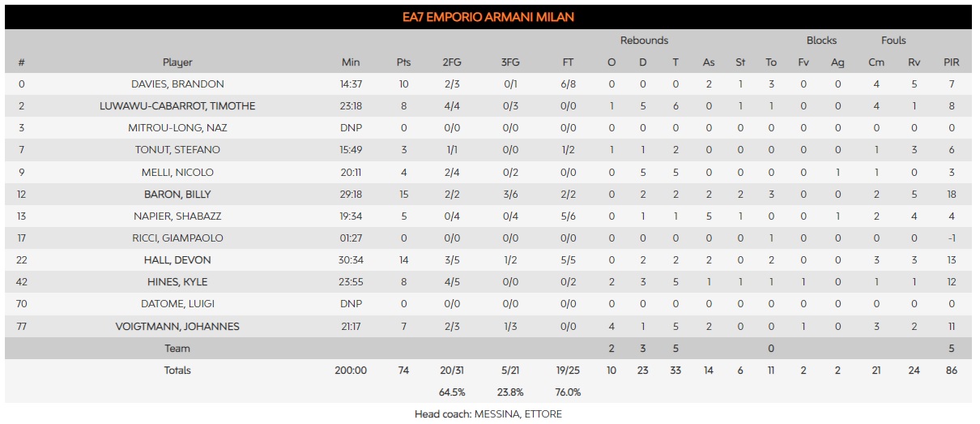Click on BARON, BILLY player link

click(177, 195)
